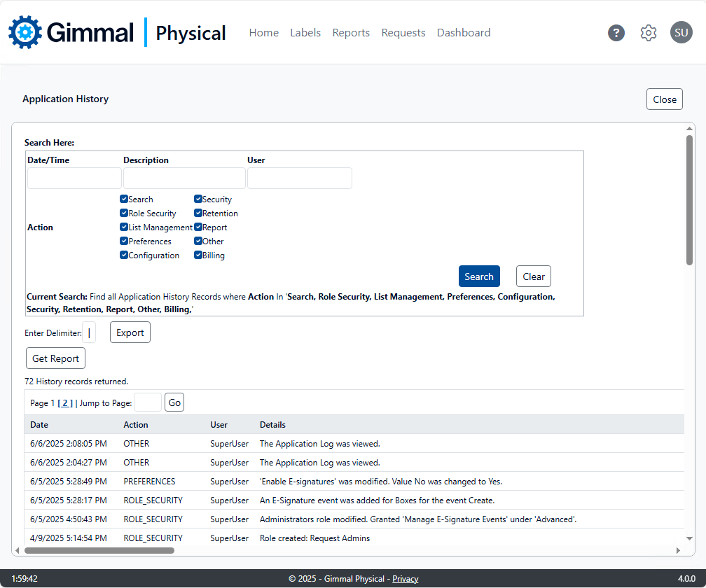Click the scroll down arrow
706x588 pixels.
coord(689,538)
